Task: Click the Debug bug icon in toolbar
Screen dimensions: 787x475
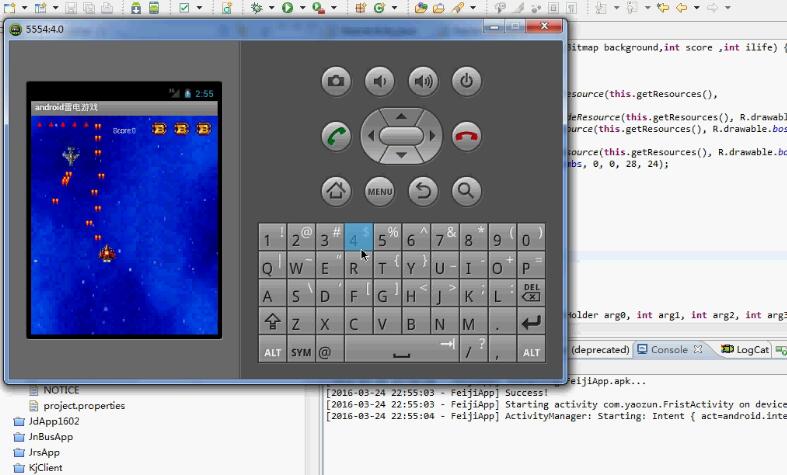Action: click(x=256, y=8)
